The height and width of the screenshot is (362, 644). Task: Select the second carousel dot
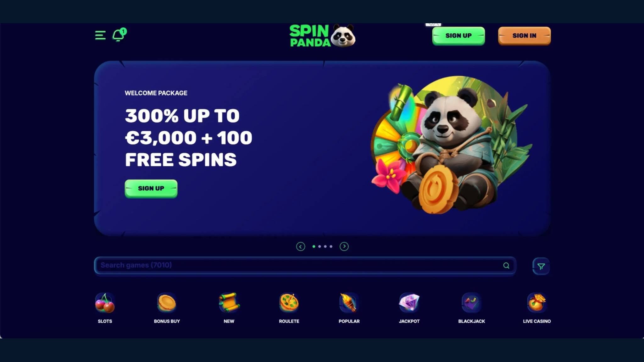pyautogui.click(x=319, y=246)
